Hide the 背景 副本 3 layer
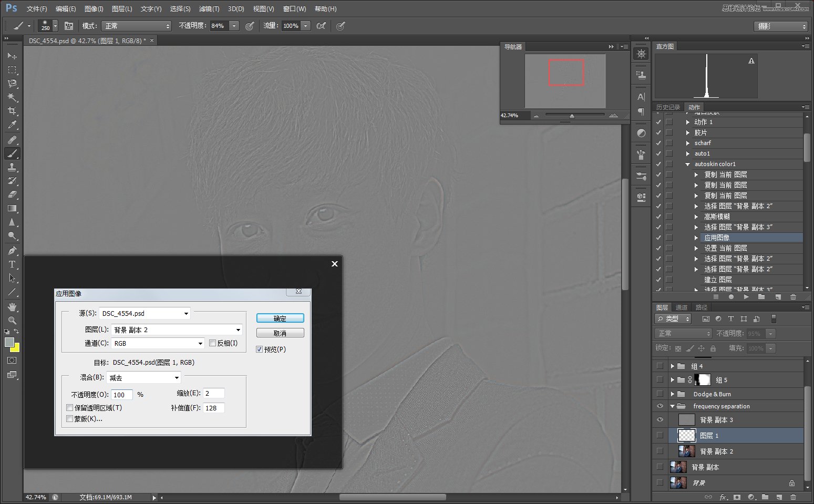The width and height of the screenshot is (814, 504). click(x=660, y=420)
